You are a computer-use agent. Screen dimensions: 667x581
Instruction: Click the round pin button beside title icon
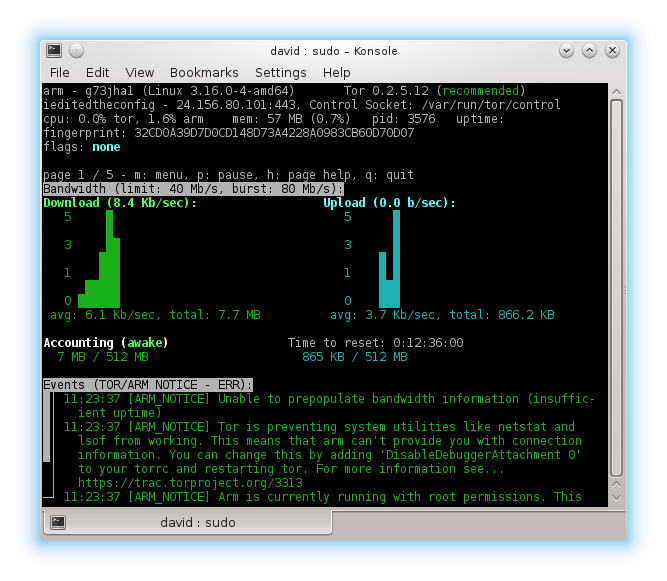77,51
